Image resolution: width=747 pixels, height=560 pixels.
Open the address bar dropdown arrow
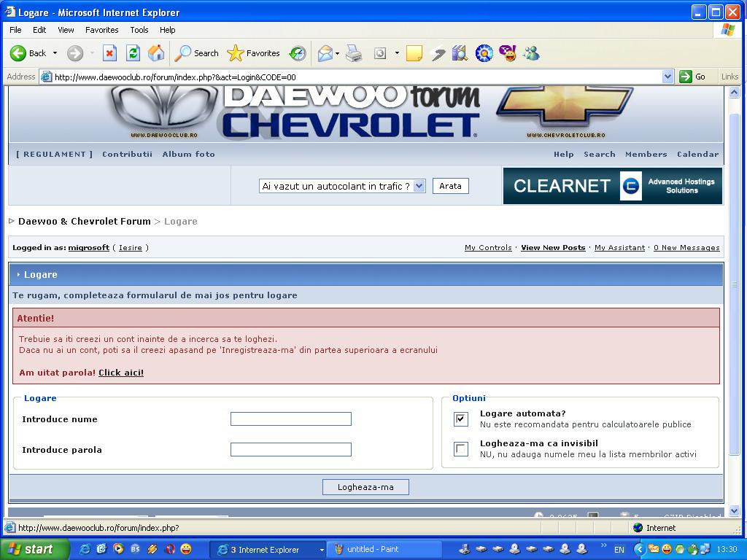[x=667, y=77]
